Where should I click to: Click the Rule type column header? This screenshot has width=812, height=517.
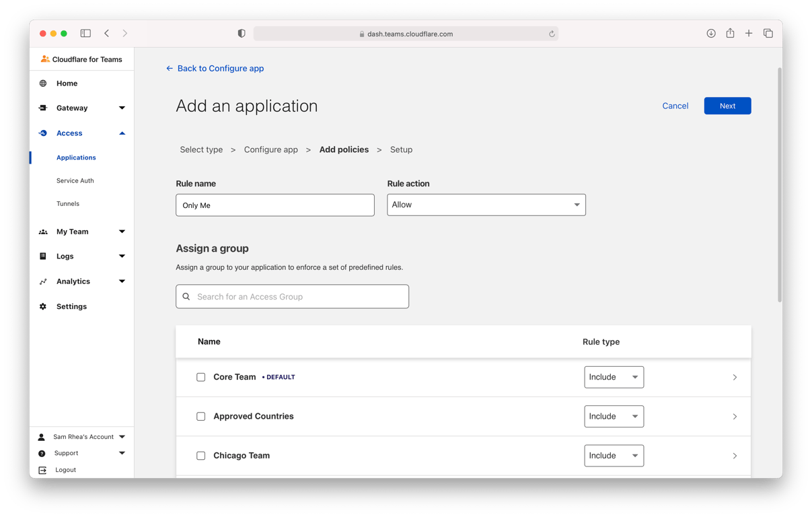(x=601, y=342)
